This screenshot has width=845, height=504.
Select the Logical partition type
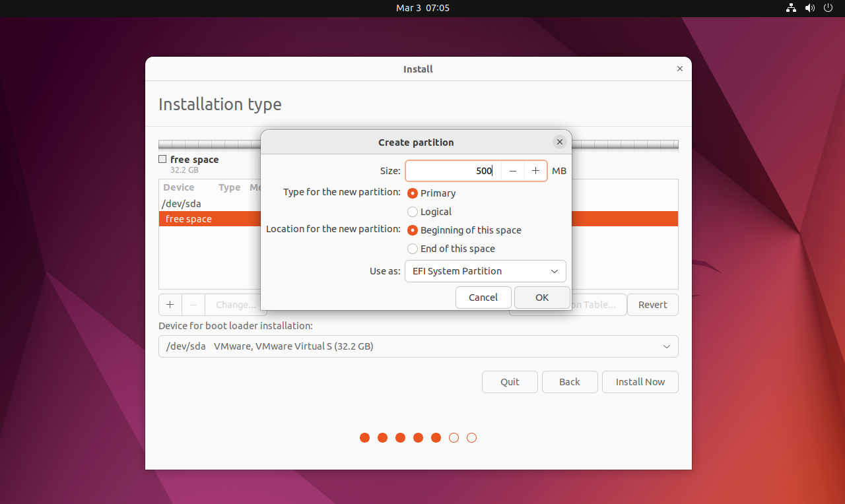coord(413,212)
